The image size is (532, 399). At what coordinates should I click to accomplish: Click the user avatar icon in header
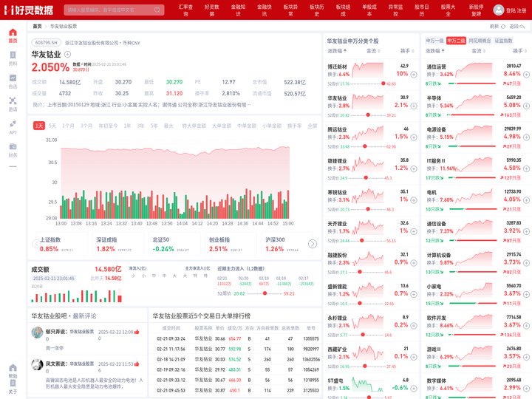point(498,10)
